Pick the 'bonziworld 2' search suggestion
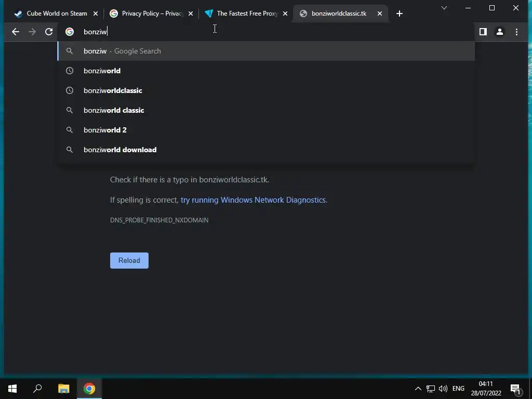This screenshot has height=399, width=532. click(266, 129)
